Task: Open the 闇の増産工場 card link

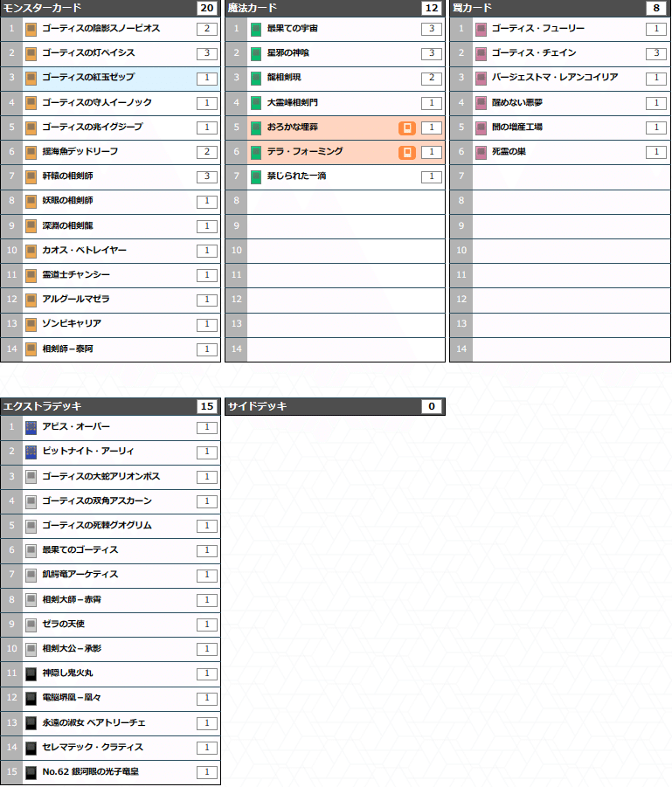Action: click(516, 127)
